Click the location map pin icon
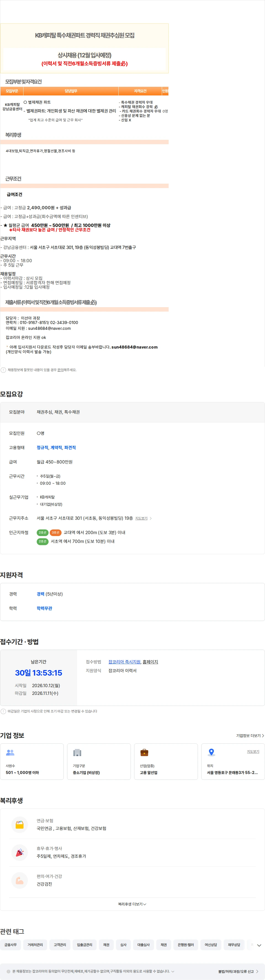Image resolution: width=265 pixels, height=980 pixels. (x=211, y=752)
